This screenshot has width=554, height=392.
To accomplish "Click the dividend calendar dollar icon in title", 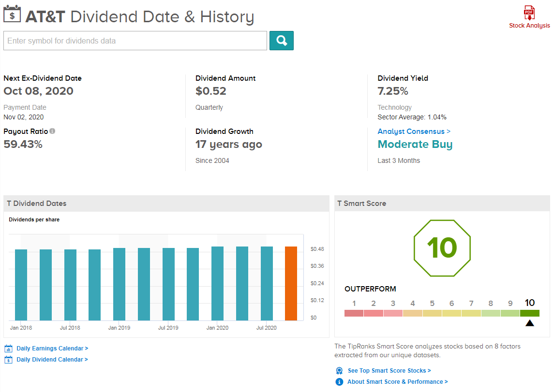I will pos(12,14).
